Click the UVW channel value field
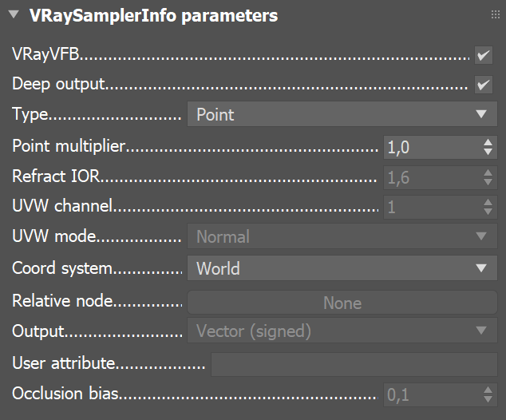506x420 pixels. click(x=433, y=207)
